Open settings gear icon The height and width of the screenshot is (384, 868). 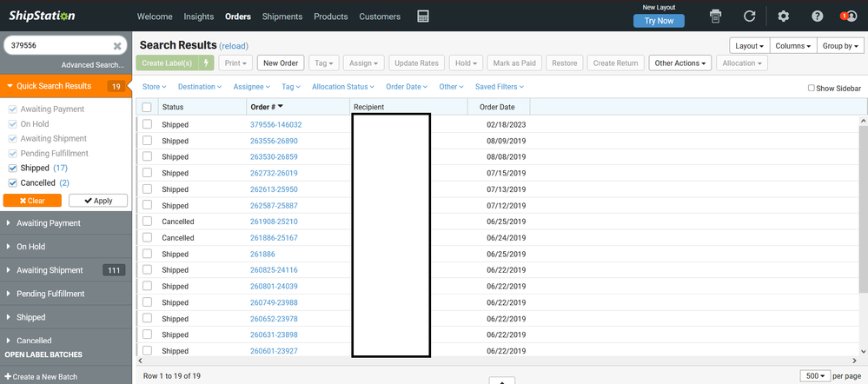pos(784,17)
